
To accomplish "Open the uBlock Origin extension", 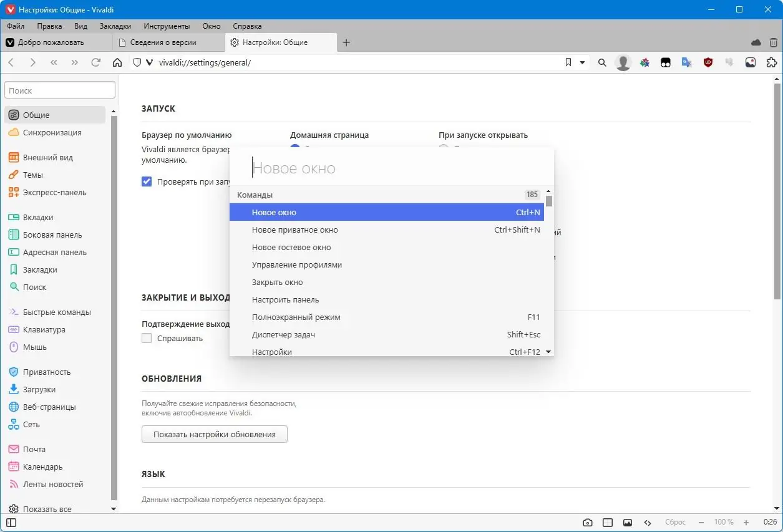I will pos(708,62).
